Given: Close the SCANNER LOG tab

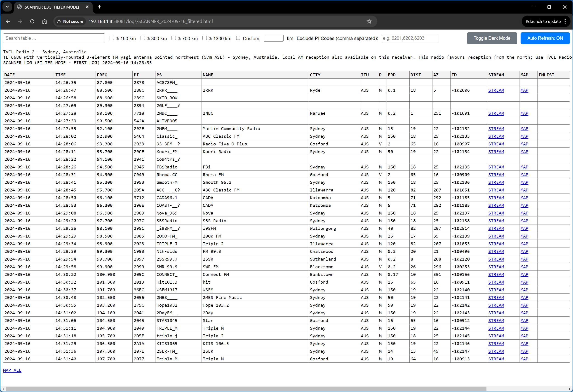Looking at the screenshot, I should coord(87,7).
